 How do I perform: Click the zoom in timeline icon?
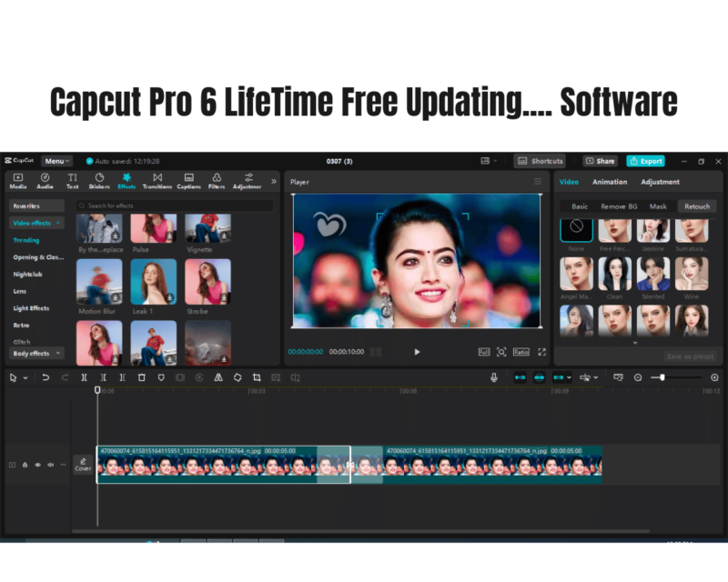tap(714, 377)
